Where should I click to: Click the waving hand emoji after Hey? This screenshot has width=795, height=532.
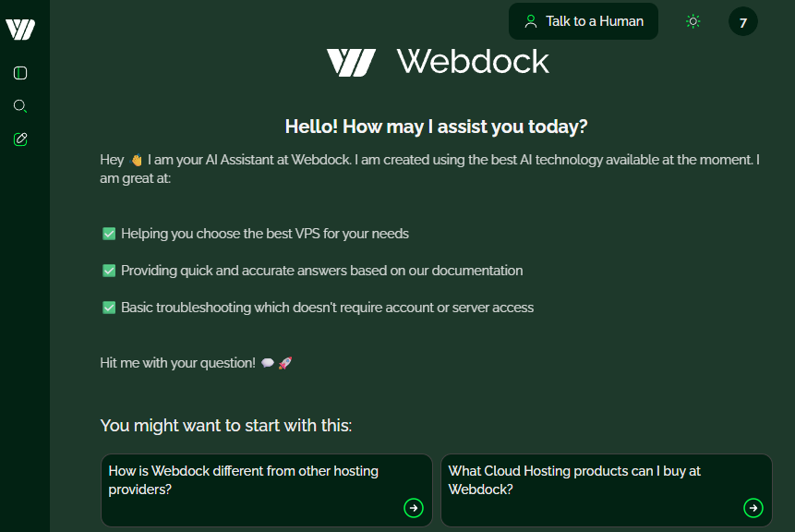pos(137,160)
